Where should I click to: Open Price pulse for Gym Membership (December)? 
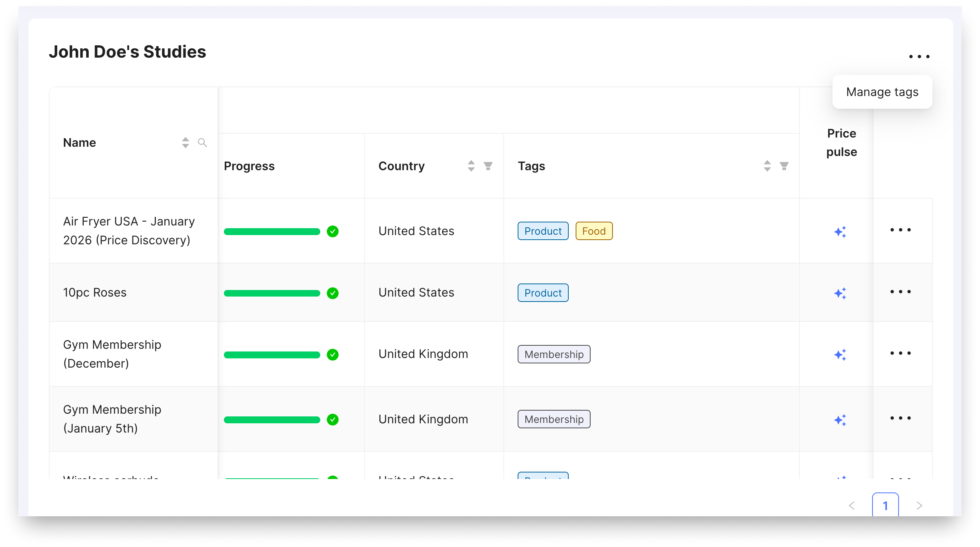pyautogui.click(x=840, y=355)
